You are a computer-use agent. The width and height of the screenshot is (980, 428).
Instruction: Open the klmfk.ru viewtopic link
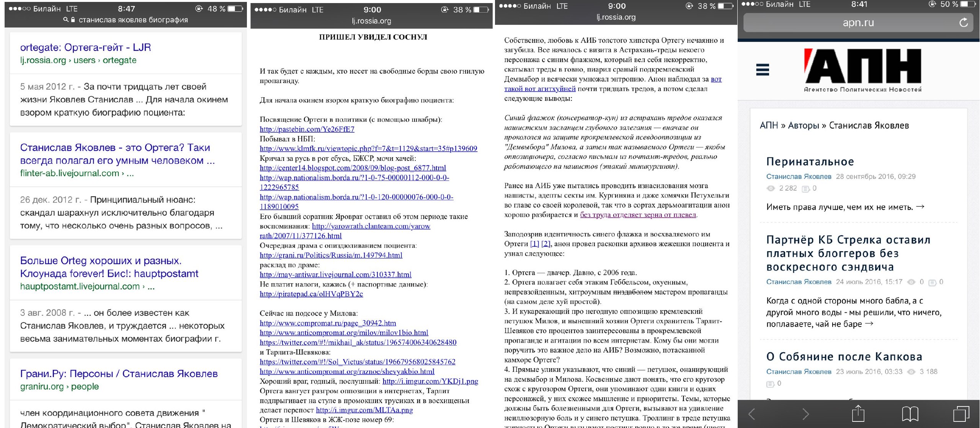click(368, 148)
